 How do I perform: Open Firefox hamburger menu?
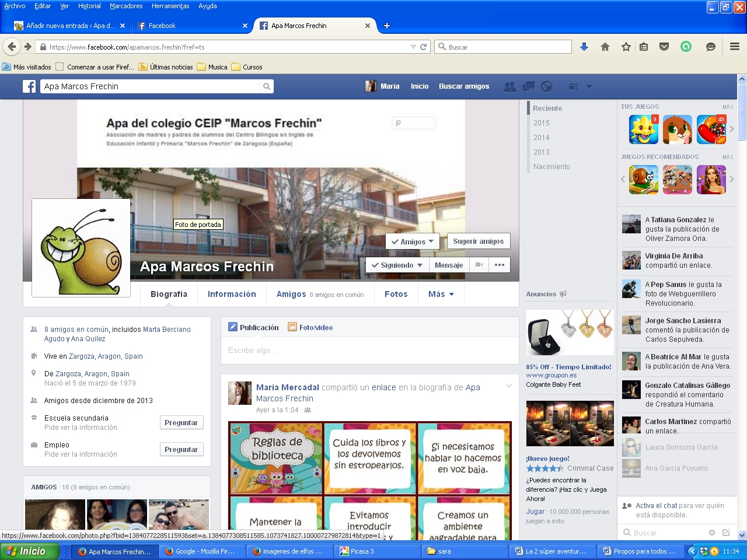[x=735, y=47]
